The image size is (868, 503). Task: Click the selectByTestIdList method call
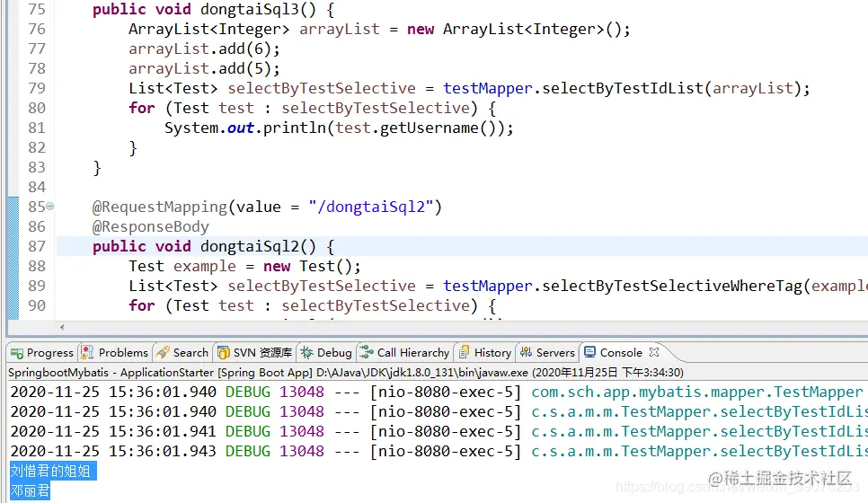tap(622, 88)
